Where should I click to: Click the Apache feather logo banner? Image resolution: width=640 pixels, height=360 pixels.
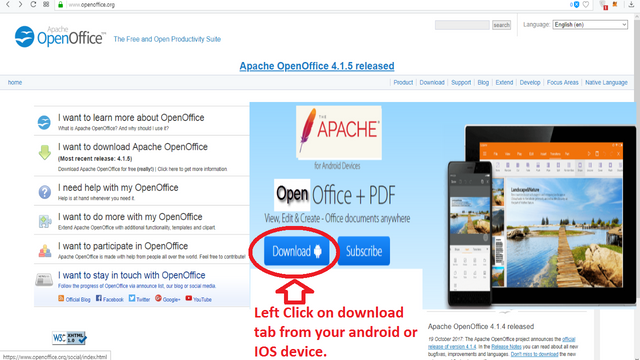339,133
